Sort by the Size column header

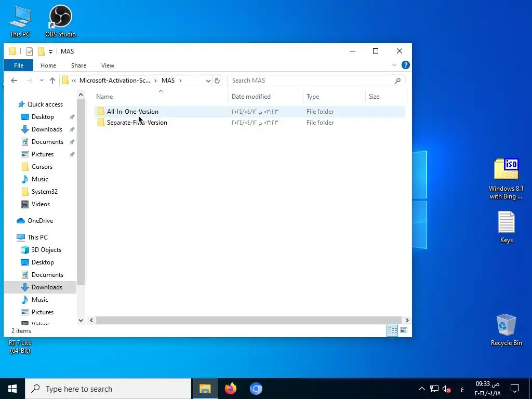(386, 96)
